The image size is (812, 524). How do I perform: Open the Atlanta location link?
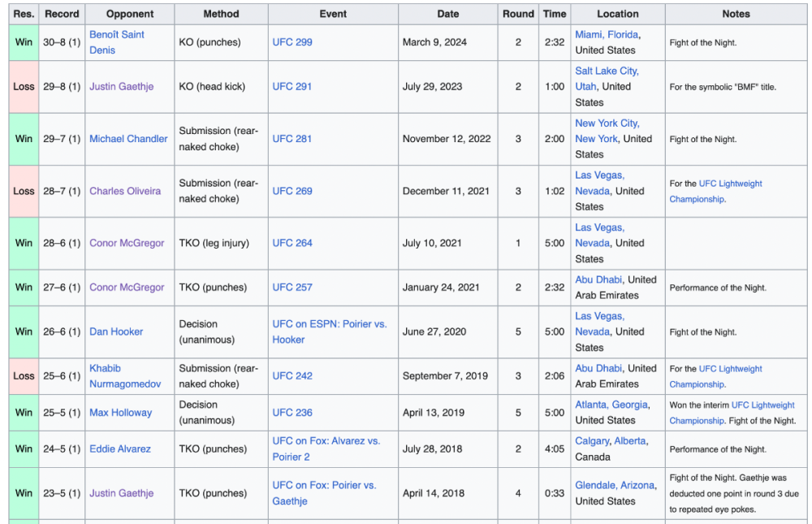pos(591,405)
